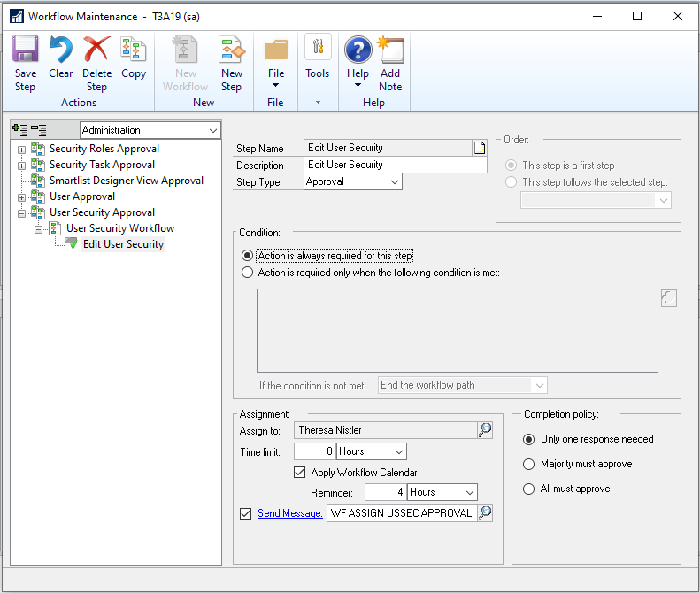Screen dimensions: 700x593
Task: Click the grayed New Workflow icon
Action: [185, 49]
